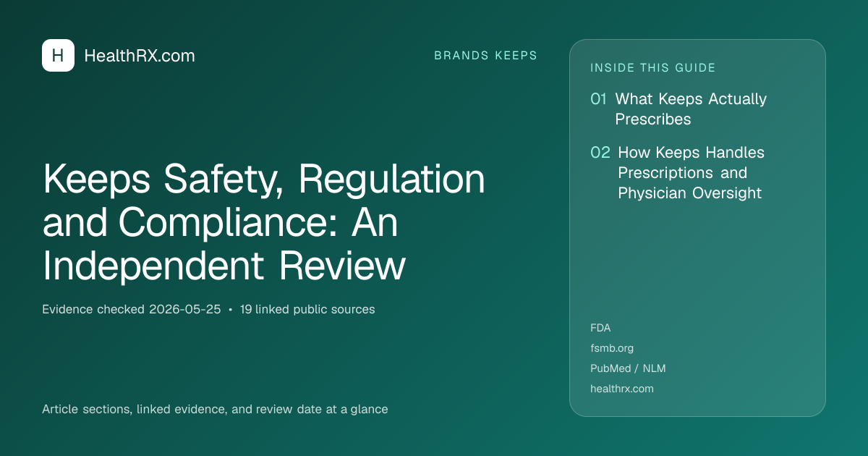The height and width of the screenshot is (456, 868).
Task: Open the HealthRX.com site name
Action: [140, 56]
